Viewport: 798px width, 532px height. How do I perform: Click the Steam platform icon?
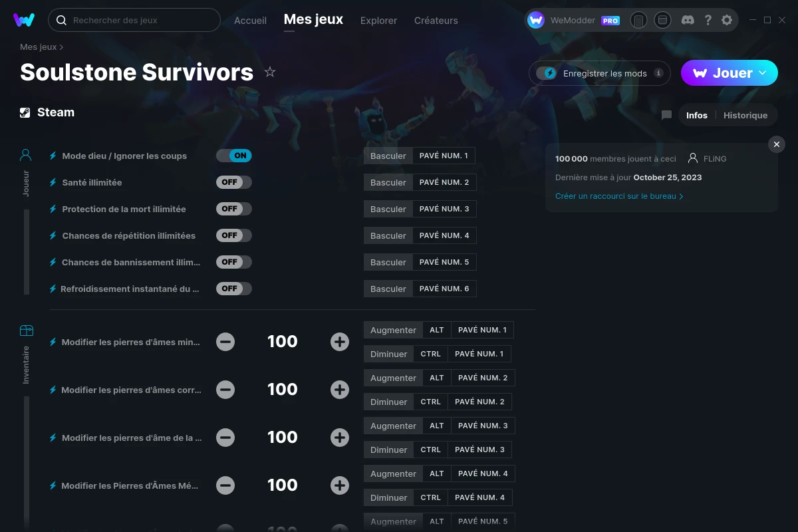coord(25,112)
